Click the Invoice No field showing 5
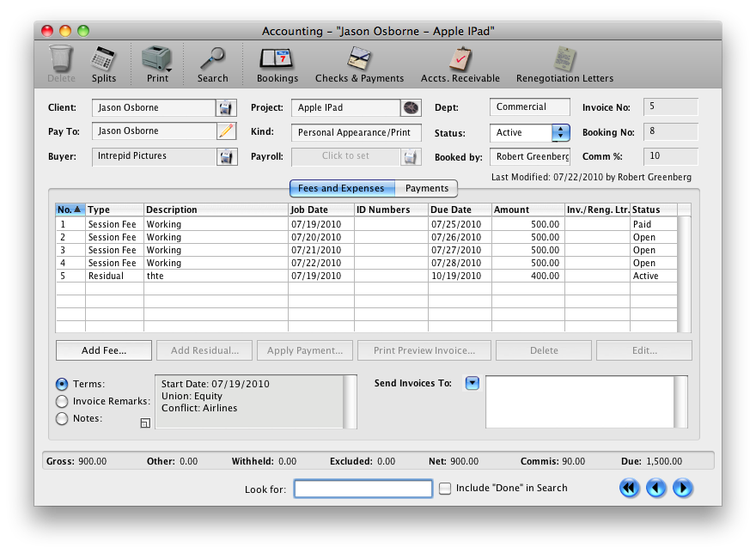The width and height of the screenshot is (756, 553). click(x=671, y=106)
